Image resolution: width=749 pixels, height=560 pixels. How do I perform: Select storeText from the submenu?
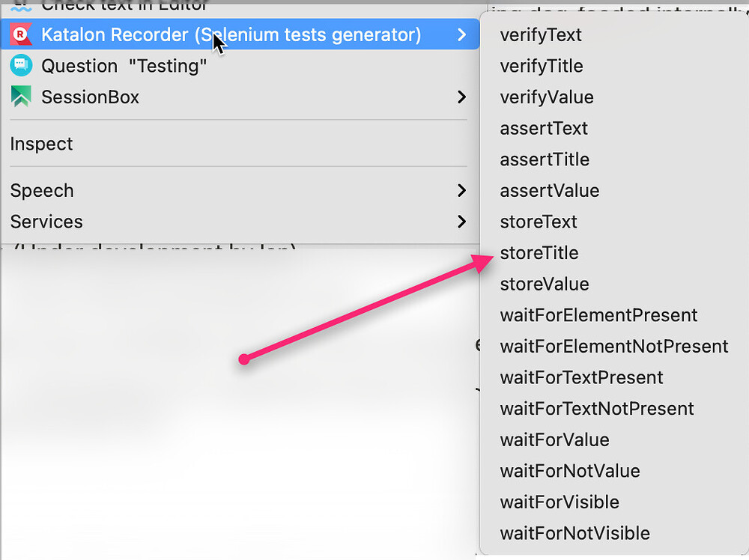tap(538, 222)
